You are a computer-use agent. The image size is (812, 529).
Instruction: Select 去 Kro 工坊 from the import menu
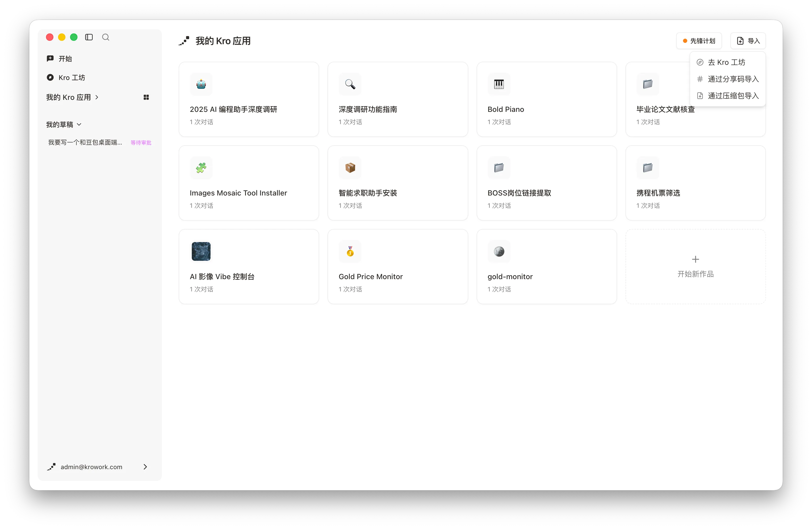point(728,62)
